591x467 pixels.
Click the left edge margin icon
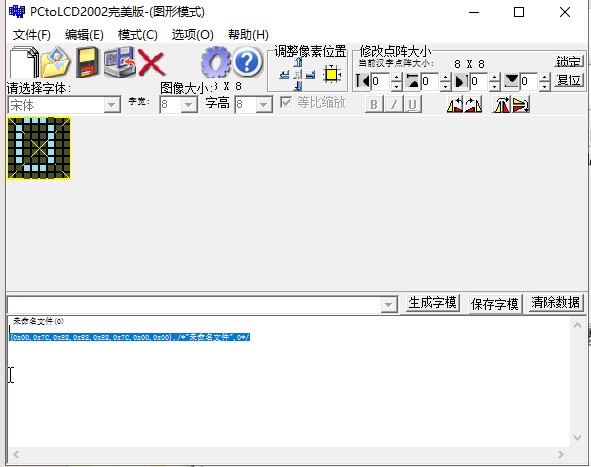click(363, 81)
